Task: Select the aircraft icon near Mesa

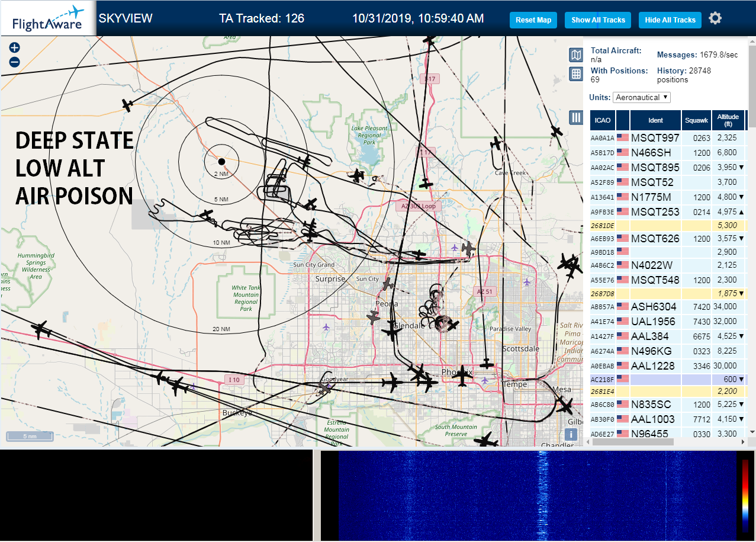Action: [565, 406]
